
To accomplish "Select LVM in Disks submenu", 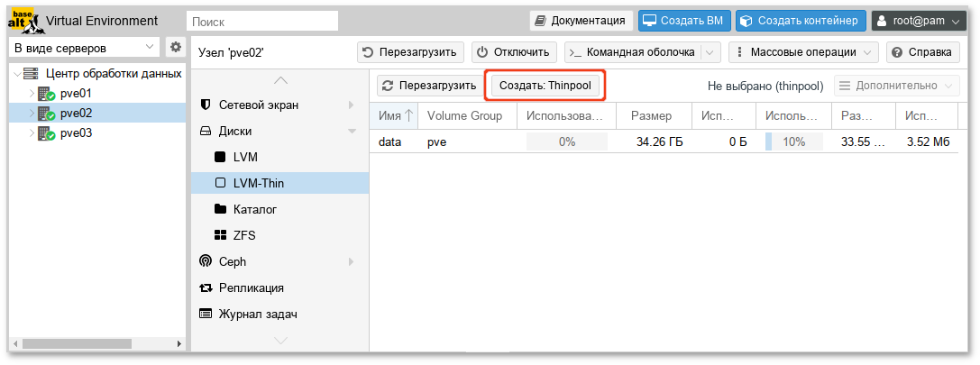I will pos(280,157).
